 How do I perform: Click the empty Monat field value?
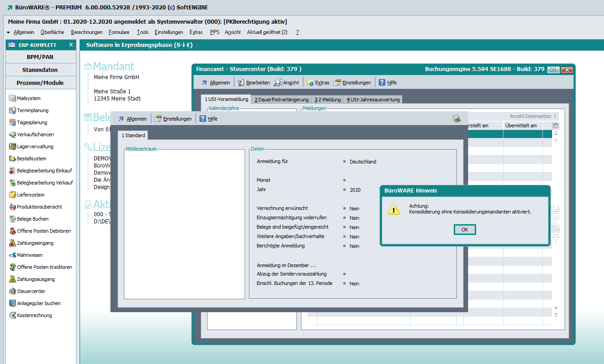tap(358, 180)
